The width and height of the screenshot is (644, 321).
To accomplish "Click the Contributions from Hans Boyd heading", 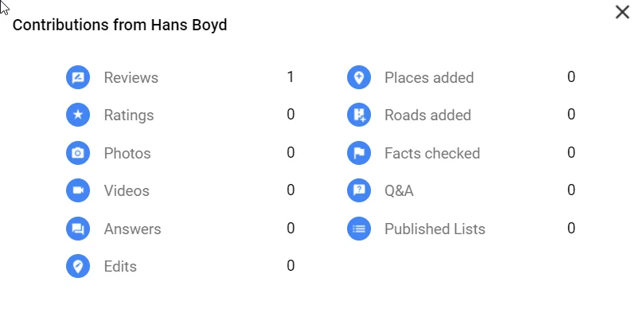I will click(120, 25).
